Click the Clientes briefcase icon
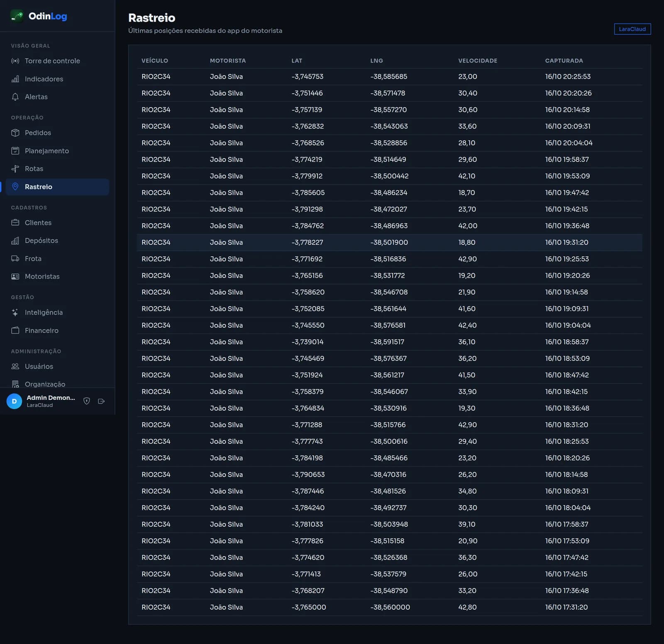The image size is (664, 644). 15,223
